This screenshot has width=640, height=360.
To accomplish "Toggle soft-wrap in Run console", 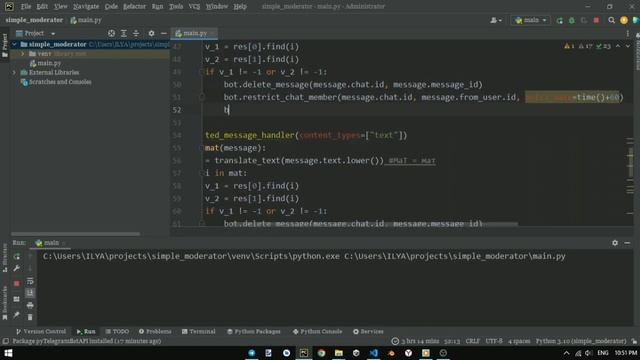I will coord(30,281).
